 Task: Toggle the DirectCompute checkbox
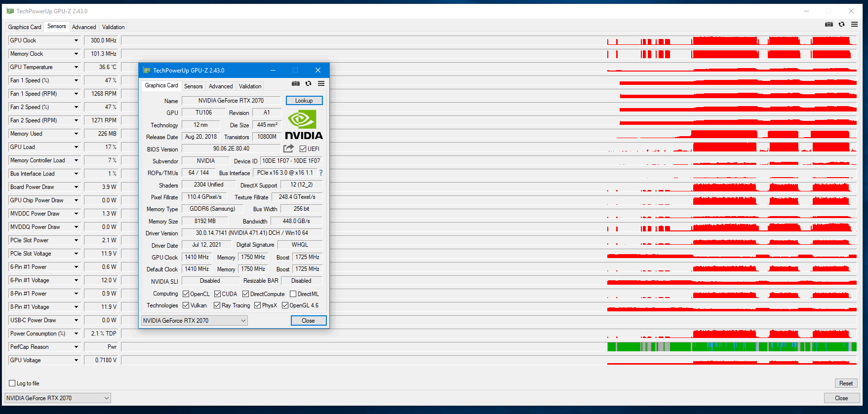[x=245, y=294]
